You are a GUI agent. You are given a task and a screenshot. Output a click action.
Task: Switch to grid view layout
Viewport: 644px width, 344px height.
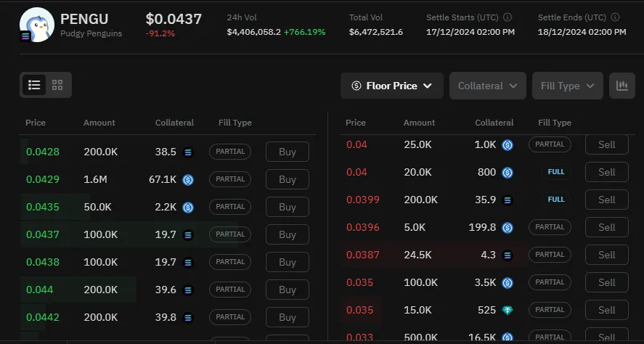(57, 85)
